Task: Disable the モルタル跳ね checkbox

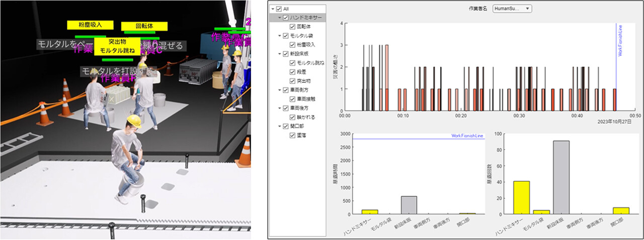Action: pos(292,63)
